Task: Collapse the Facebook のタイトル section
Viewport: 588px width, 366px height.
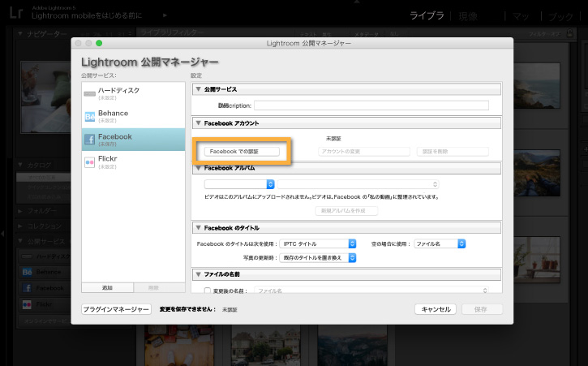Action: 199,228
